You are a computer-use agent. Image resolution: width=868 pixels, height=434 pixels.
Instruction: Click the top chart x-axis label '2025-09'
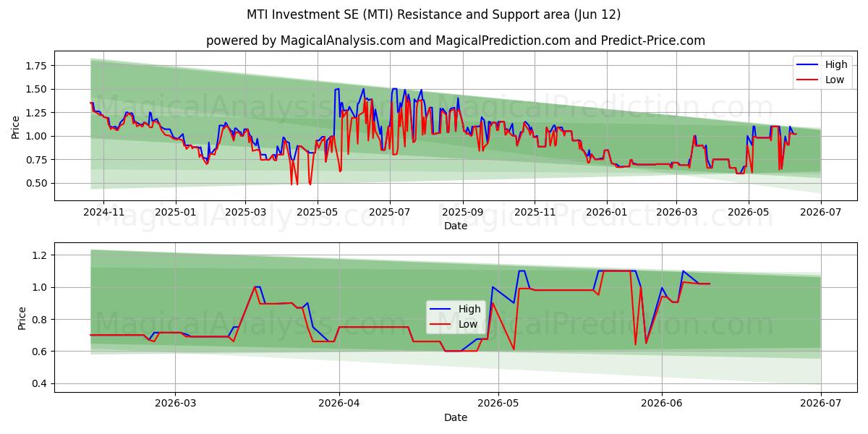point(463,212)
